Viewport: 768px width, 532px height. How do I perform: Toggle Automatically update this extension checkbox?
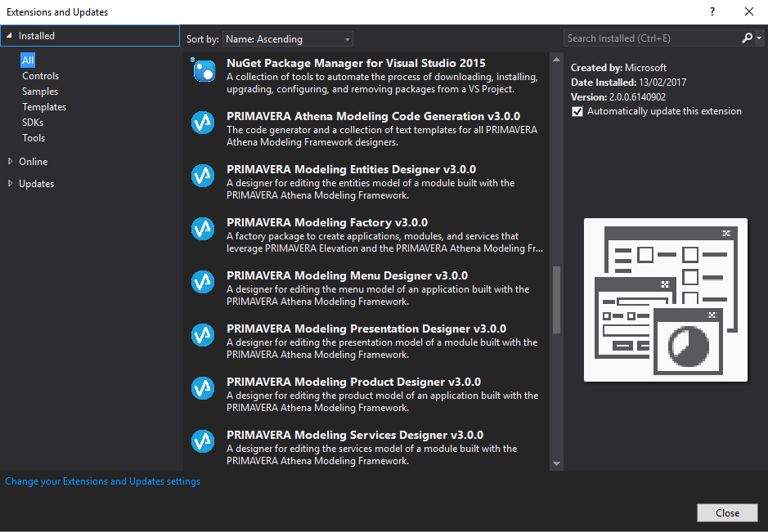577,112
